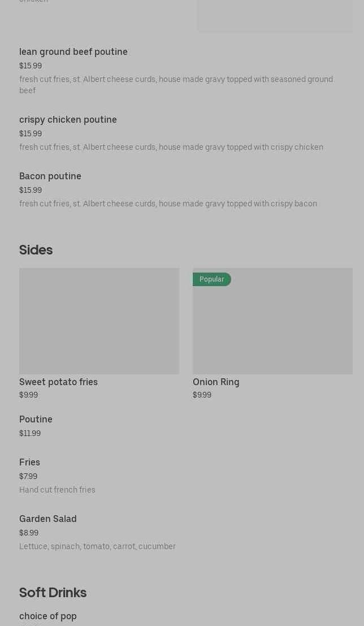Screen dimensions: 364x626
Task: Select the choice of pop item
Action: coord(48,616)
